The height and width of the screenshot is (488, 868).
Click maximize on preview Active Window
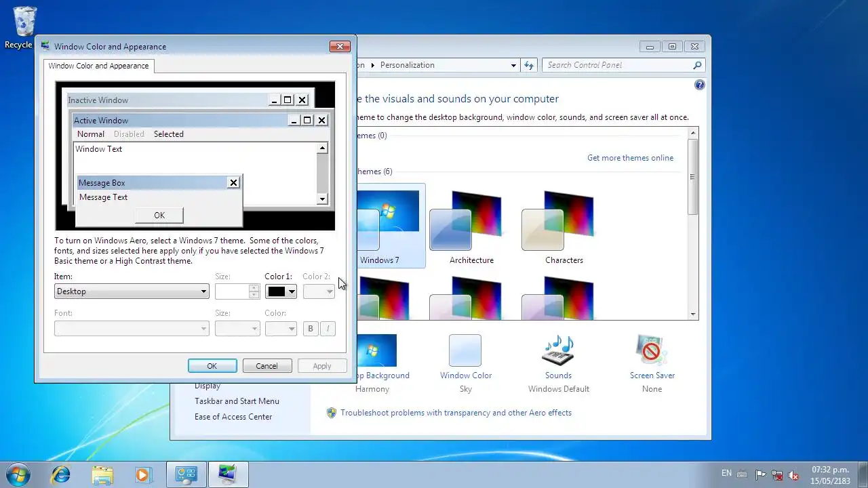click(307, 120)
